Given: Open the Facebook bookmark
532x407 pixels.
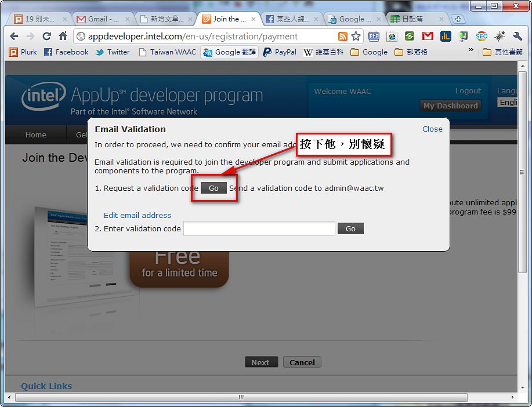Looking at the screenshot, I should [66, 52].
